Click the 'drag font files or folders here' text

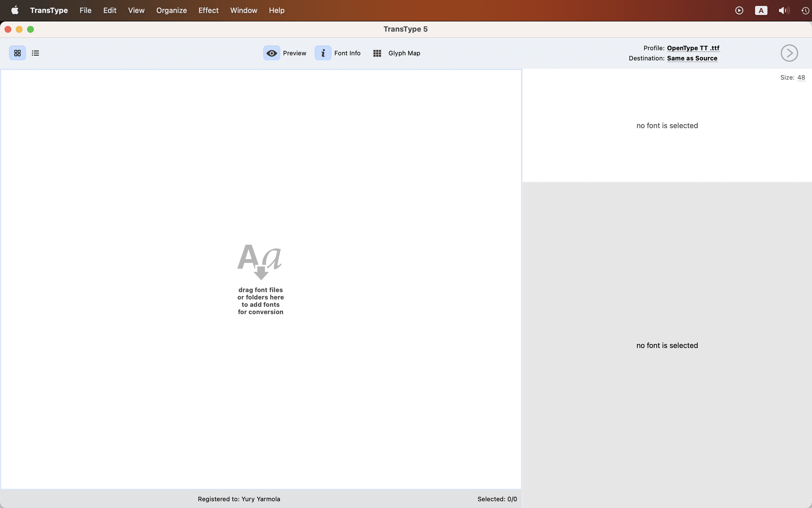tap(261, 301)
